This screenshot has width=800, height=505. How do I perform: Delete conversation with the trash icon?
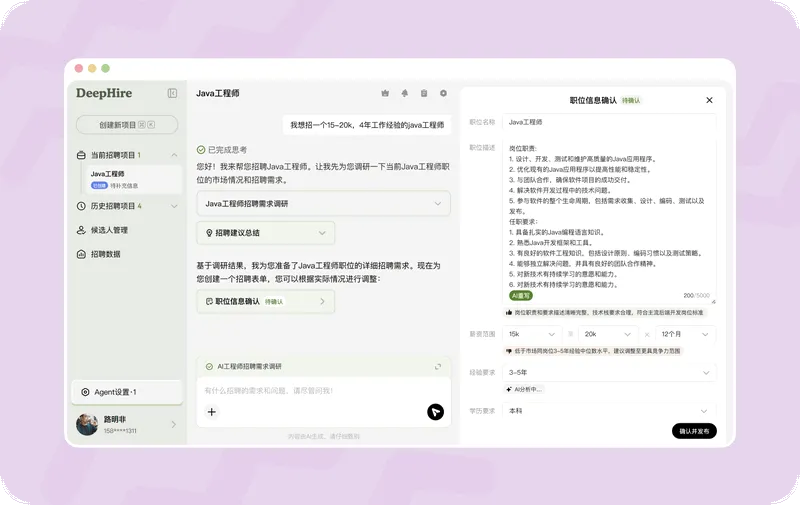[424, 93]
